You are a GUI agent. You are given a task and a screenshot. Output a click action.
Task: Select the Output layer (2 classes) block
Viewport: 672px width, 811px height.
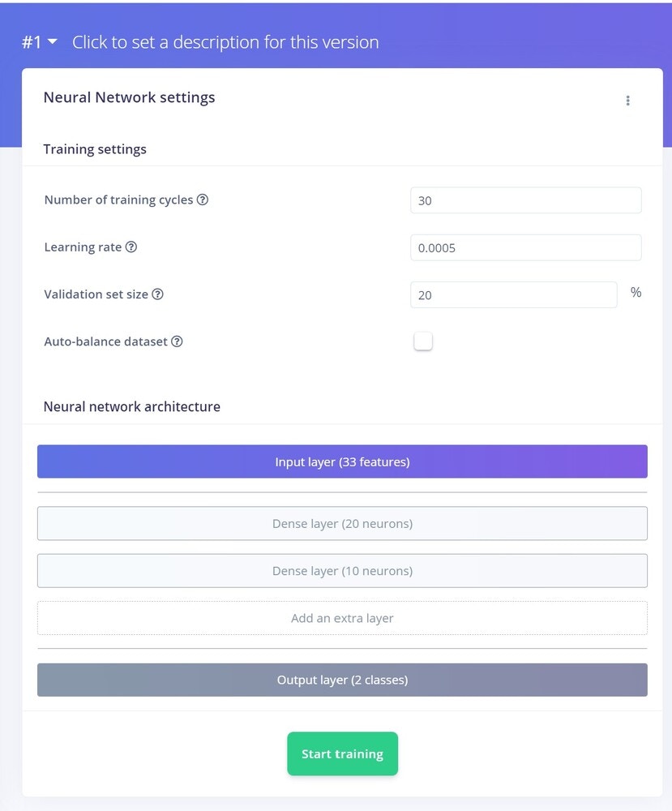click(342, 680)
